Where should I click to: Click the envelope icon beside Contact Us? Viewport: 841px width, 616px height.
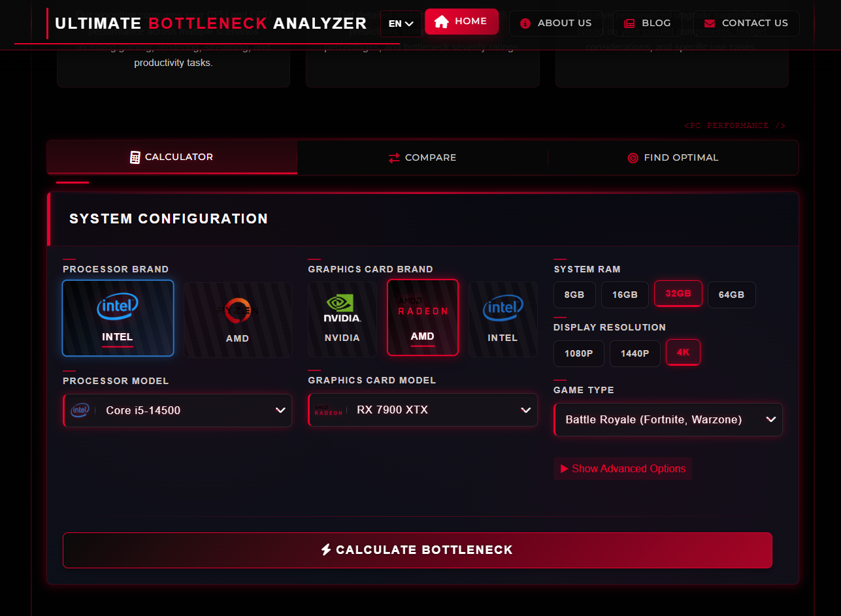click(x=709, y=24)
